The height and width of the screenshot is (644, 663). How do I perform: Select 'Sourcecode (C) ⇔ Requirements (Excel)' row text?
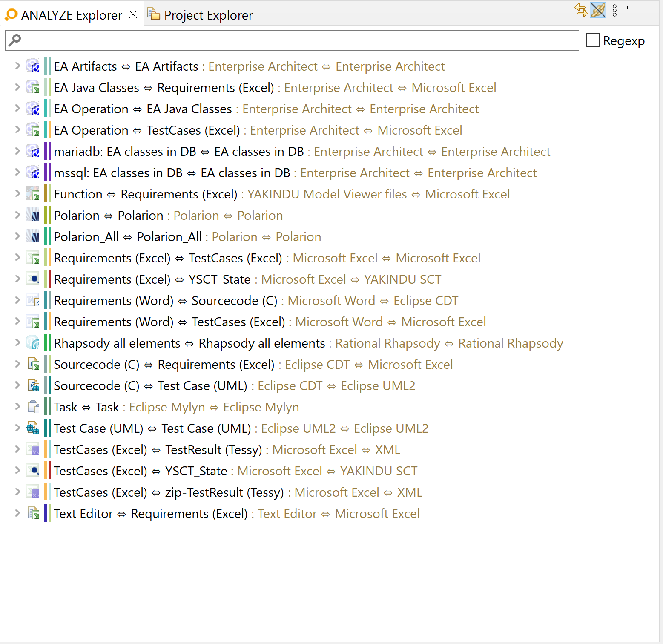pos(164,365)
